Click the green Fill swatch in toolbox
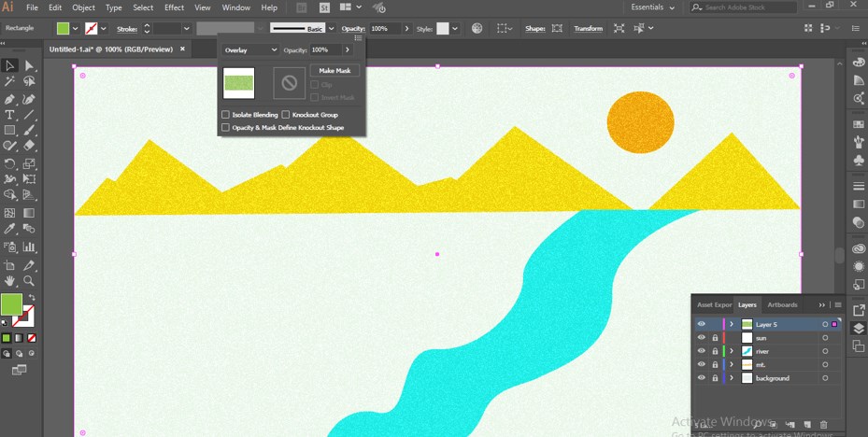Image resolution: width=868 pixels, height=437 pixels. [x=11, y=304]
